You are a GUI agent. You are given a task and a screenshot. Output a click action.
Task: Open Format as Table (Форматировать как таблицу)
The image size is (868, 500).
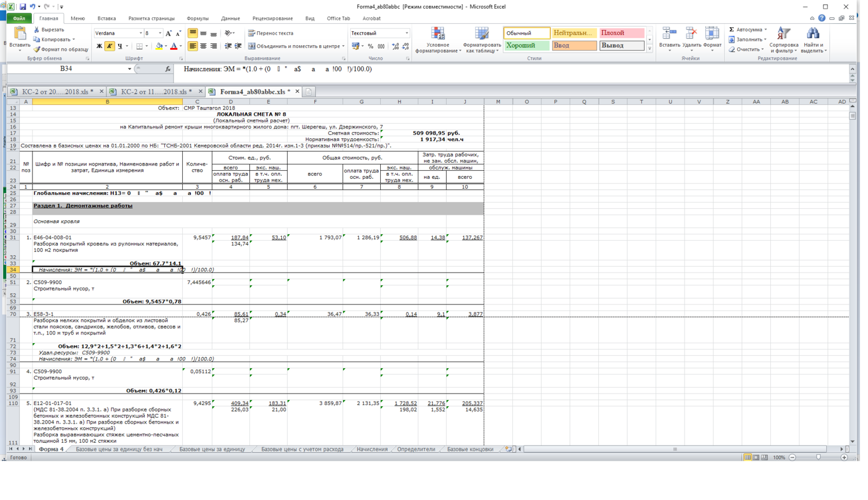[x=481, y=40]
